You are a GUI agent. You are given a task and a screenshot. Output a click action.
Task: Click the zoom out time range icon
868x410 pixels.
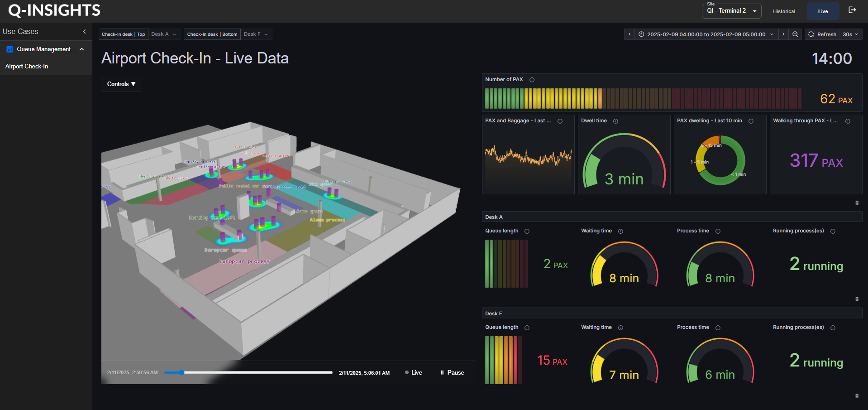[x=795, y=34]
